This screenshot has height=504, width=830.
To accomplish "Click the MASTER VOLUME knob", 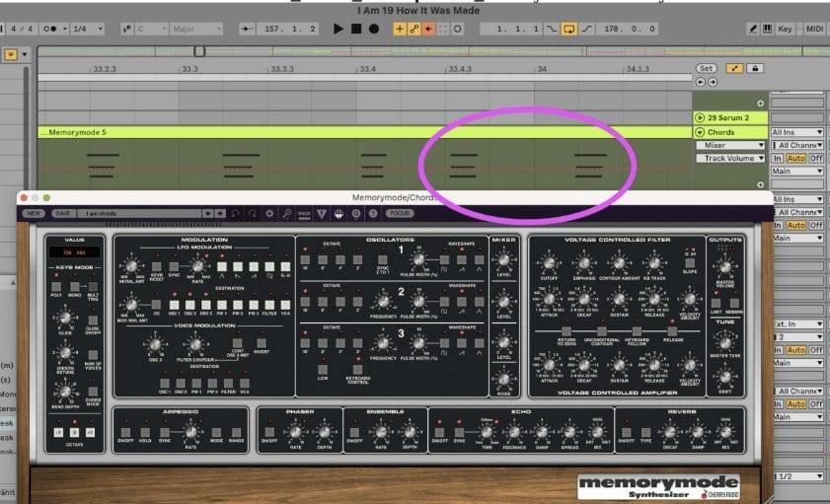I will point(725,266).
